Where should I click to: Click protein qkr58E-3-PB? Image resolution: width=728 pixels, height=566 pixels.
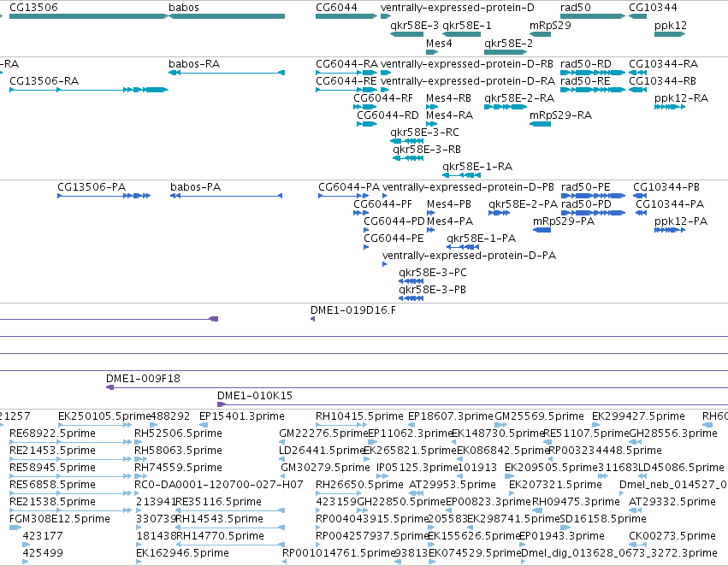(411, 298)
